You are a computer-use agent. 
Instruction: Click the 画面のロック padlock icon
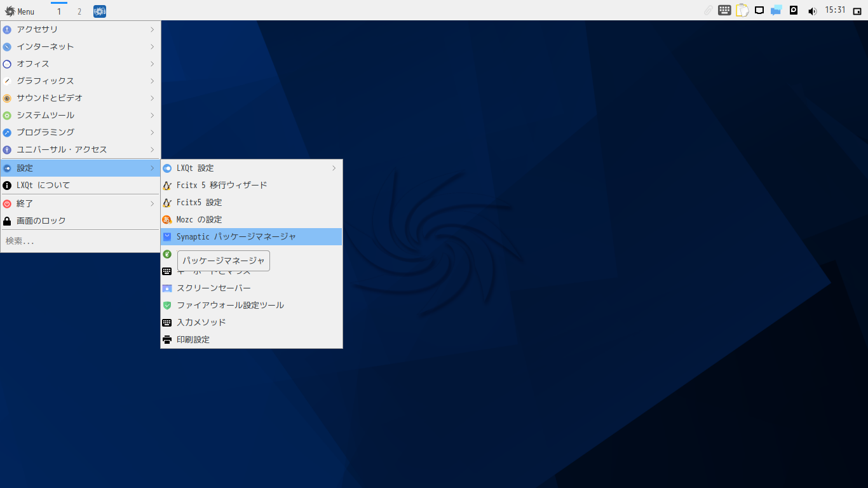point(7,220)
